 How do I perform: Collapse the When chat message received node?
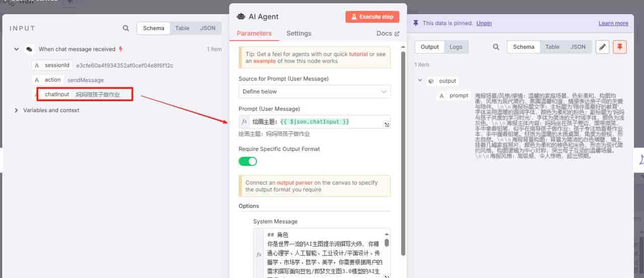click(x=17, y=49)
